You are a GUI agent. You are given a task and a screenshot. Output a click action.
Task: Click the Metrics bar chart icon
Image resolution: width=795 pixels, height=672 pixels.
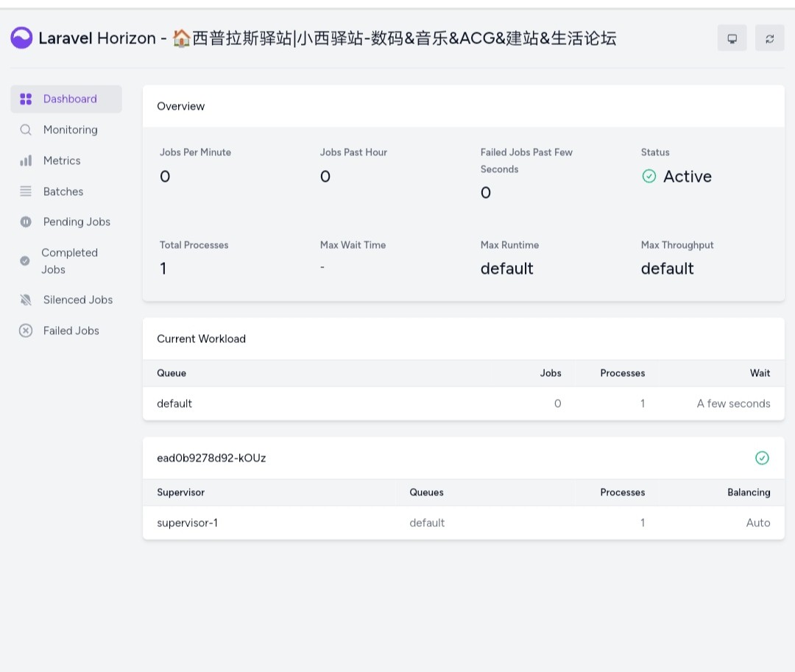point(26,160)
